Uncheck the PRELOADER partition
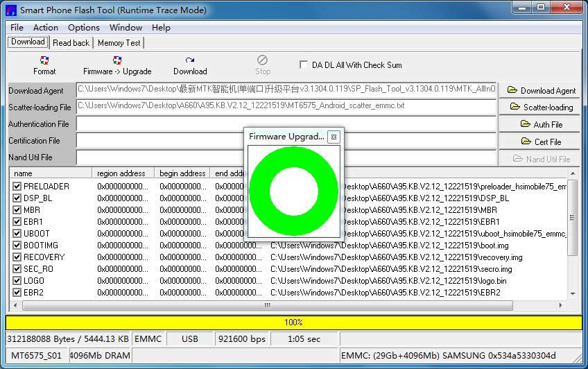The height and width of the screenshot is (369, 588). point(17,187)
